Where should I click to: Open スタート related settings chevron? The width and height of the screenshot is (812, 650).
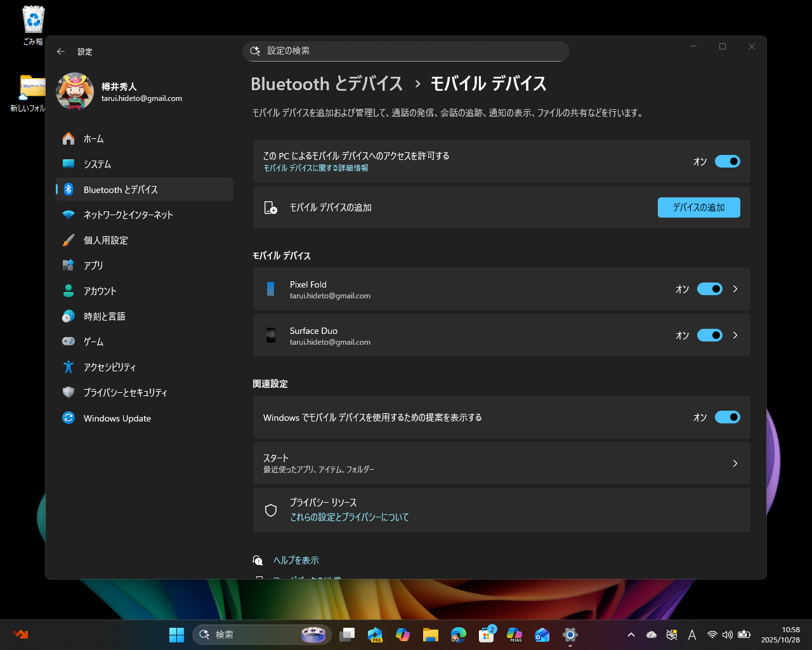click(x=735, y=463)
